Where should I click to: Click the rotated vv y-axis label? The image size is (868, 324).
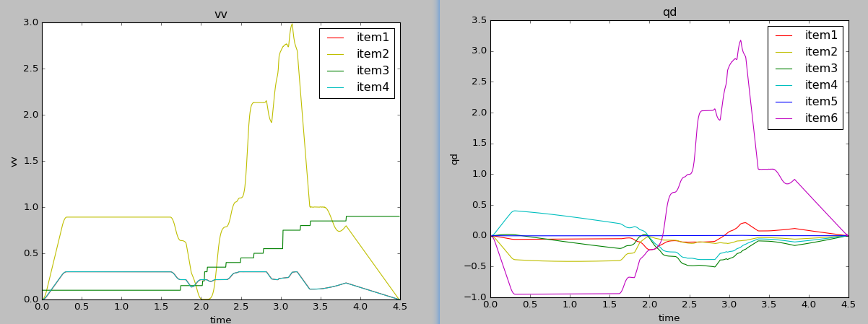coord(14,161)
